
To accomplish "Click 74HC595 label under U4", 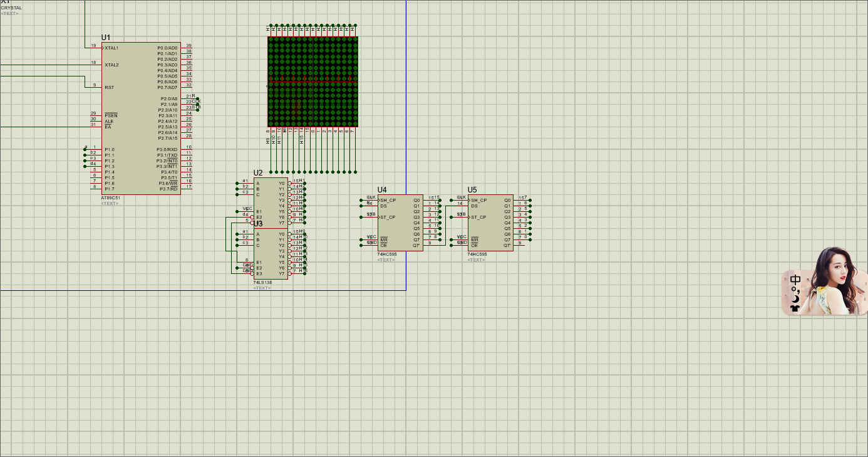I will click(387, 255).
